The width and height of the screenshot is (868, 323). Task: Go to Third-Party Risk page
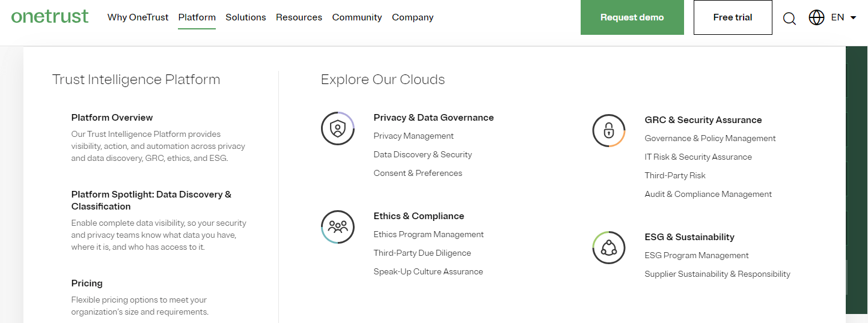(x=675, y=175)
